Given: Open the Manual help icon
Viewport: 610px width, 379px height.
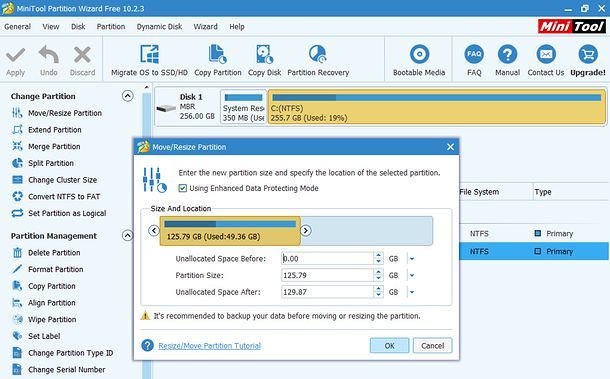Looking at the screenshot, I should [x=508, y=54].
